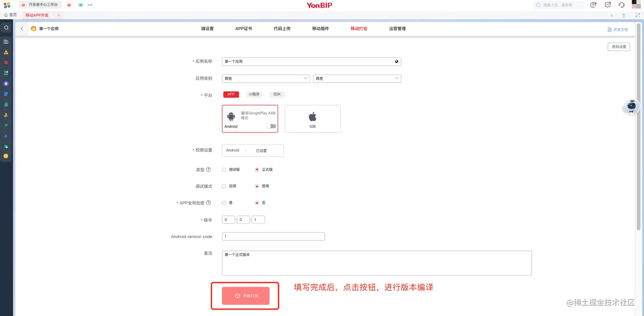
Task: Toggle the 编译GooglePlay AAB格式 switch
Action: pyautogui.click(x=271, y=126)
